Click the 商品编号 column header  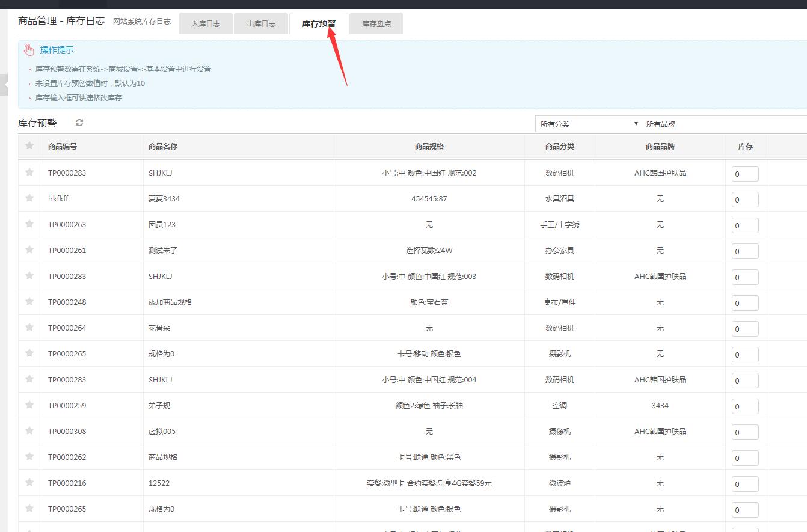63,146
